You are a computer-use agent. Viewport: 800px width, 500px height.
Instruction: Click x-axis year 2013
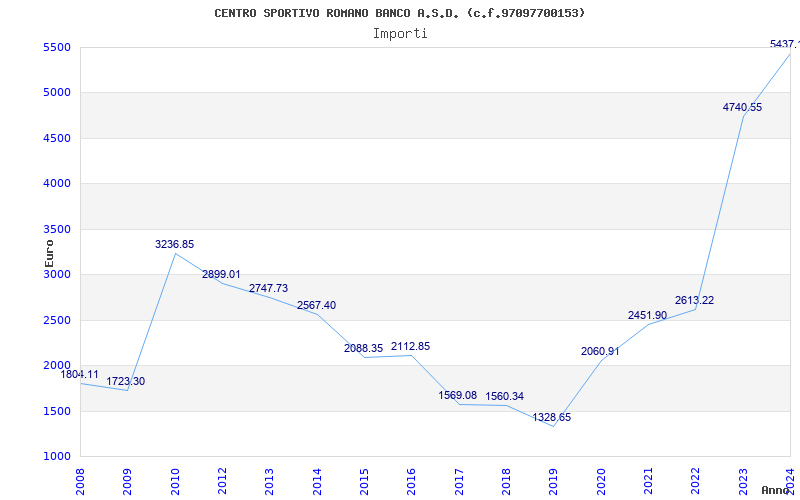coord(269,482)
